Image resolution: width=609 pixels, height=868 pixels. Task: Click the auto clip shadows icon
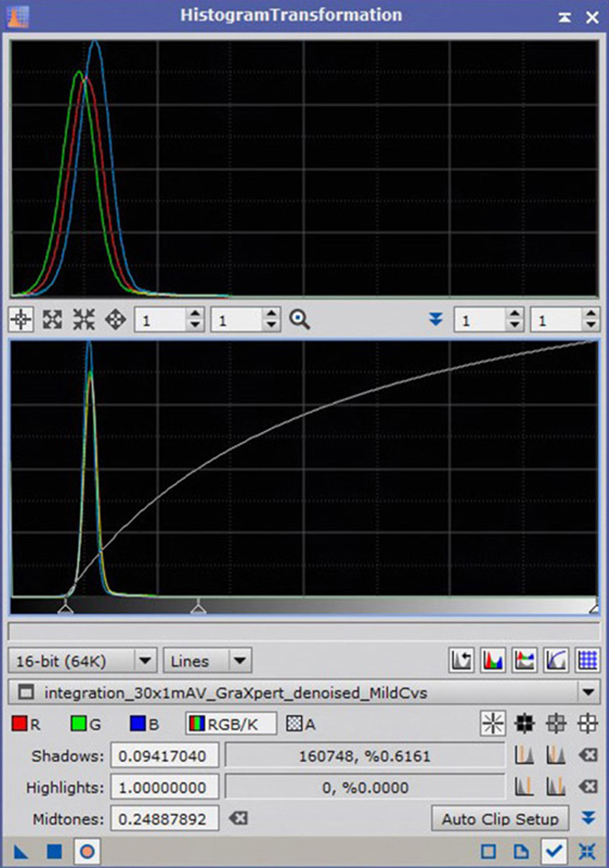pyautogui.click(x=524, y=755)
